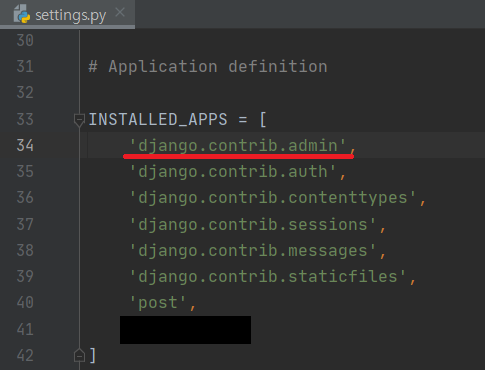
Task: Click line number 41 in the gutter
Action: [25, 329]
